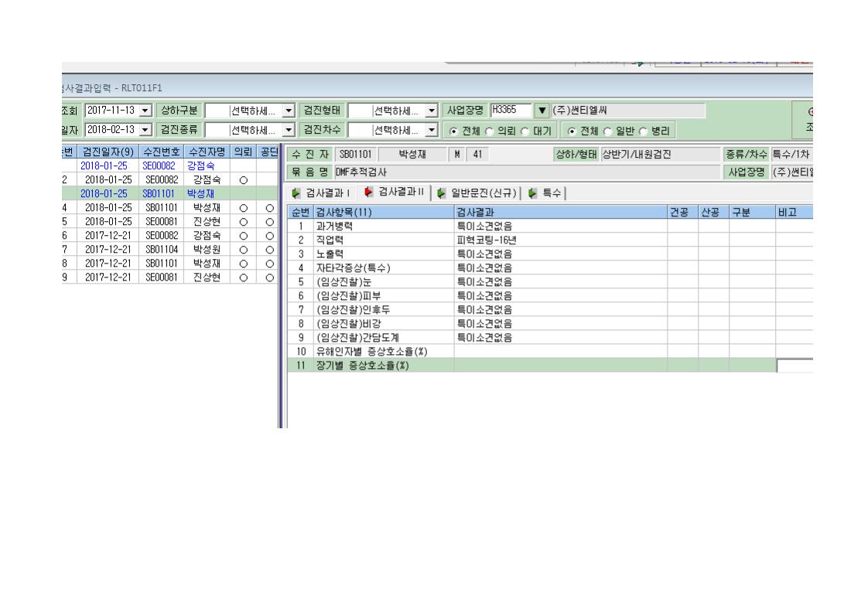Click green arrow icon beside 특수 tab

(x=532, y=193)
